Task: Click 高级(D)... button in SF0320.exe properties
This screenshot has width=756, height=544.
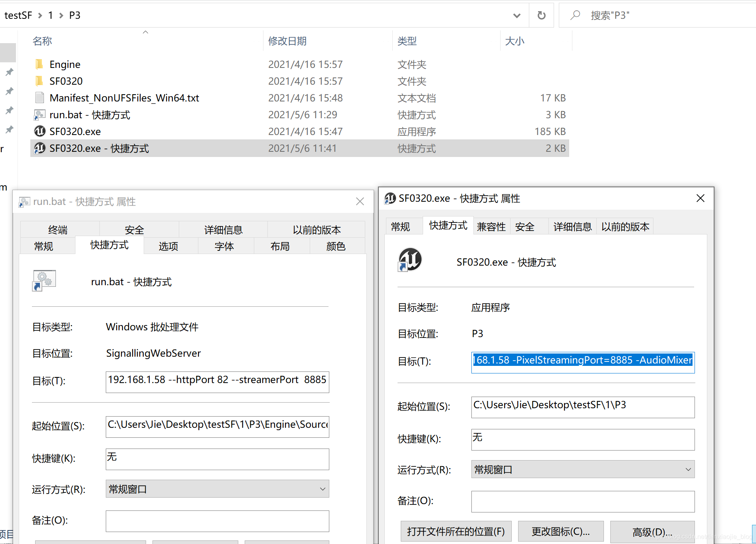Action: 653,531
